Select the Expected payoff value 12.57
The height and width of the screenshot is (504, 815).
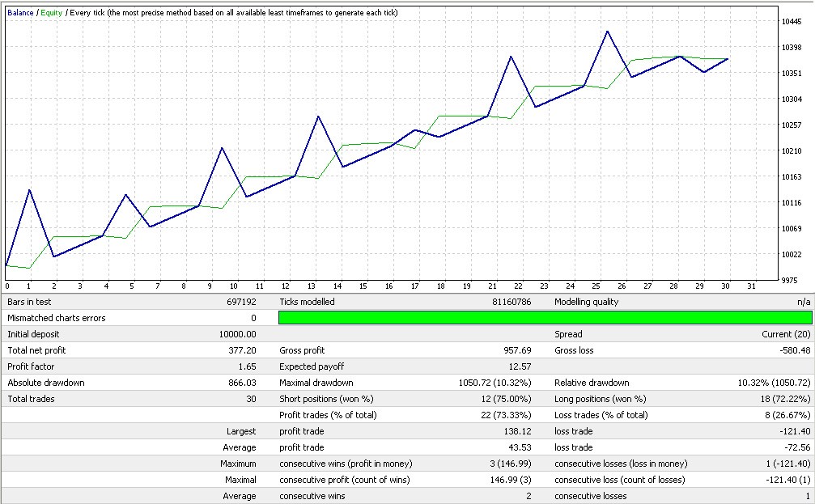(519, 366)
